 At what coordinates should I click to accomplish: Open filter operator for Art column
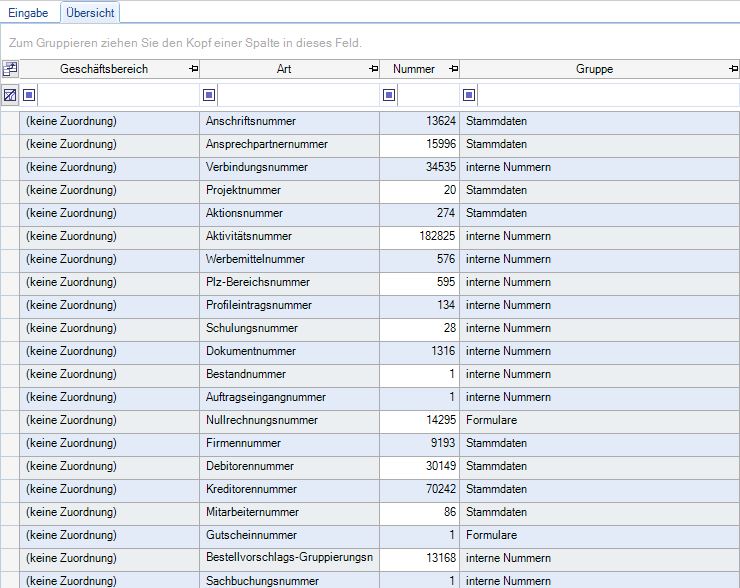coord(209,95)
